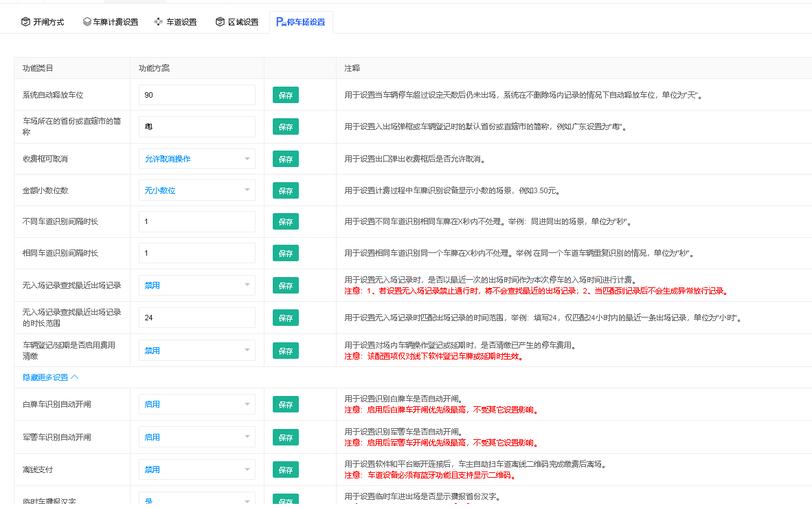The height and width of the screenshot is (508, 812).
Task: Open the 车辆登记/延期是否启用费用清缴 dropdown
Action: 196,351
